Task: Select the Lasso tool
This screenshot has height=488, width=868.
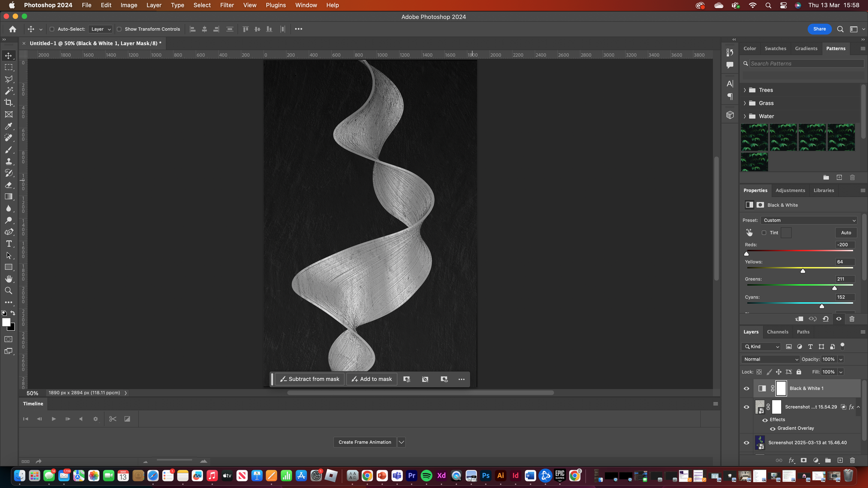Action: coord(9,79)
